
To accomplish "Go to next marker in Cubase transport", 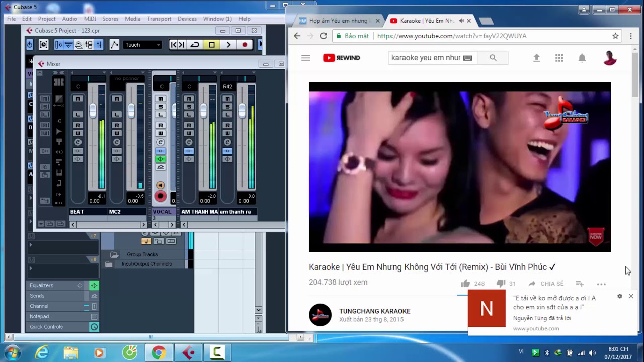I will tap(182, 45).
